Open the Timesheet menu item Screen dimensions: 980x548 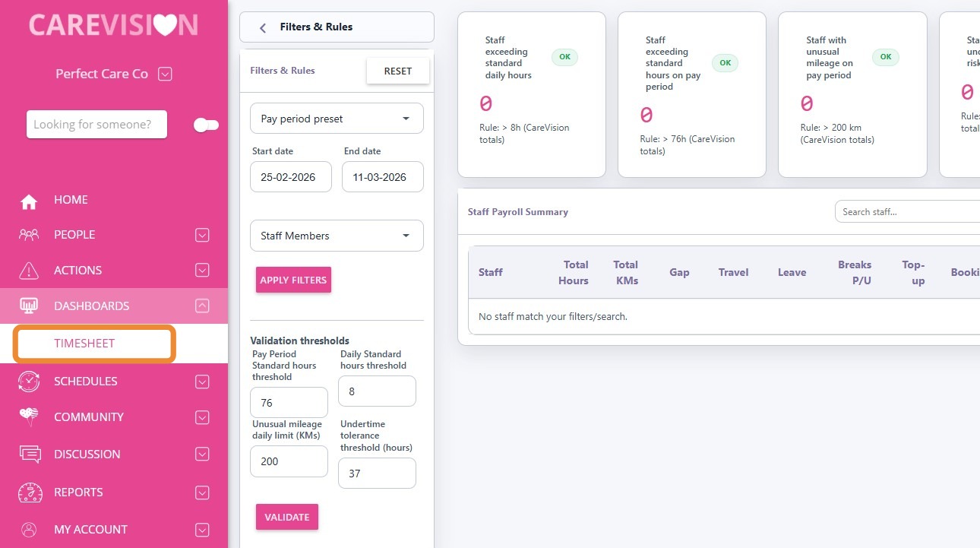point(84,344)
